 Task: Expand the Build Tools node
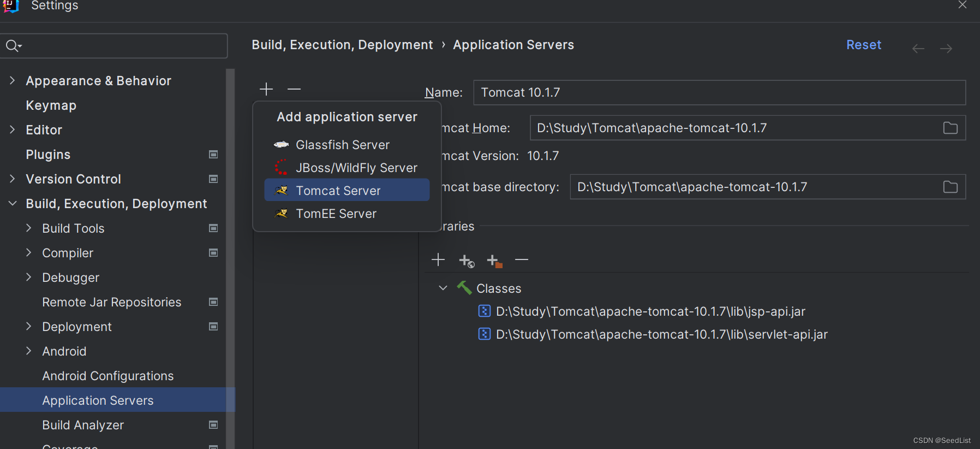[28, 228]
